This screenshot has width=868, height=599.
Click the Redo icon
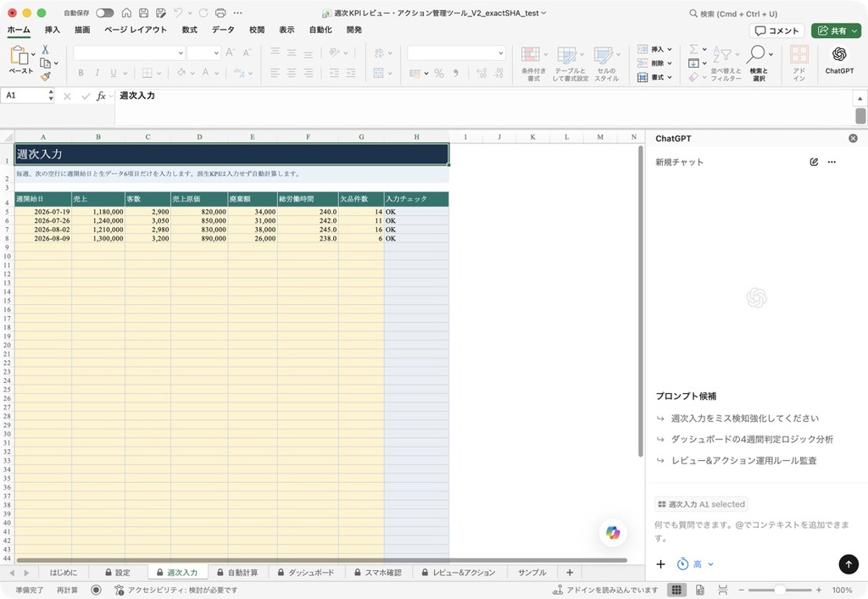(x=203, y=13)
